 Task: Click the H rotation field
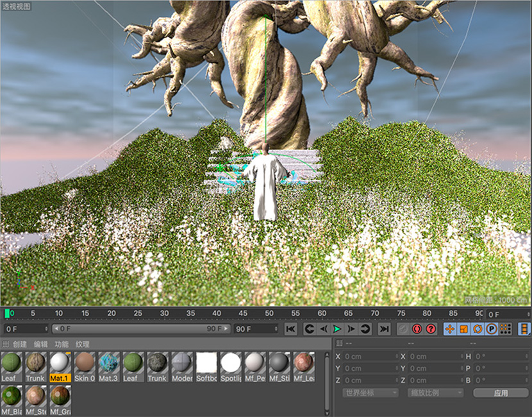pos(501,357)
